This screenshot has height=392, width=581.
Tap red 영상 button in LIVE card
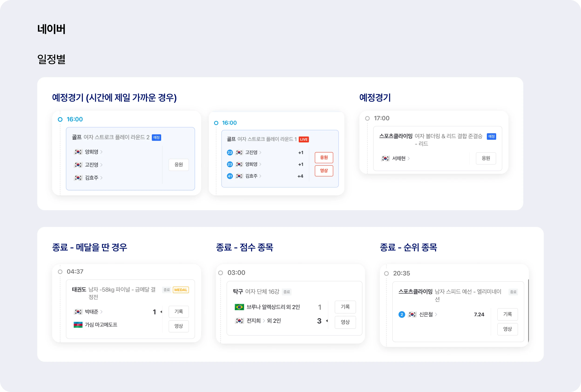pos(324,171)
